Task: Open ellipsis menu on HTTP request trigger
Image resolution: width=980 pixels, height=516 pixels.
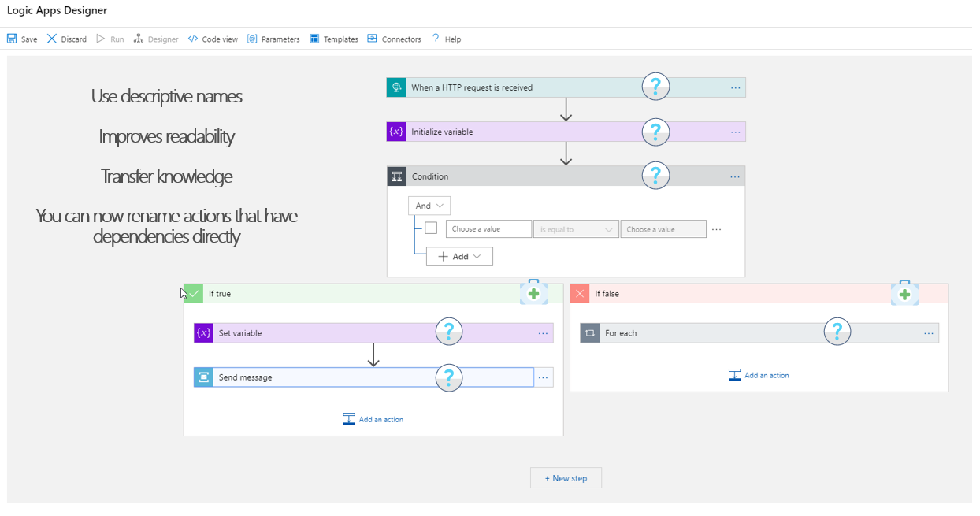Action: tap(735, 87)
